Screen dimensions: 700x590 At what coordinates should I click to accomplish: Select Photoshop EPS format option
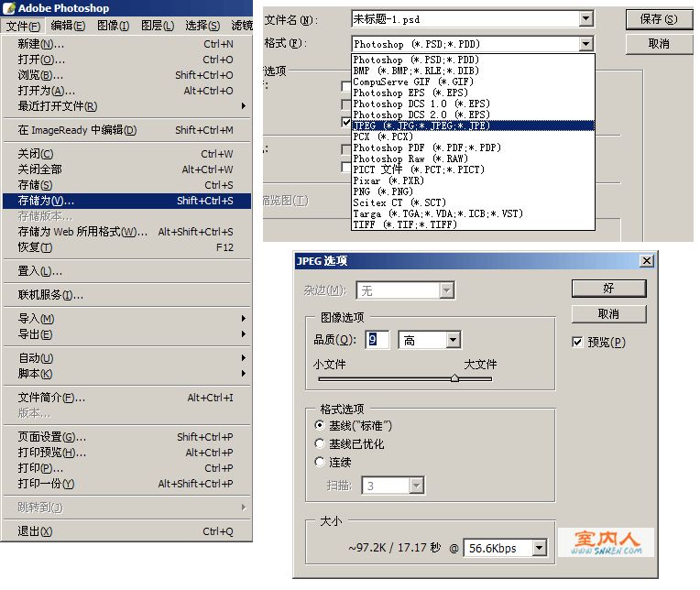pyautogui.click(x=473, y=93)
